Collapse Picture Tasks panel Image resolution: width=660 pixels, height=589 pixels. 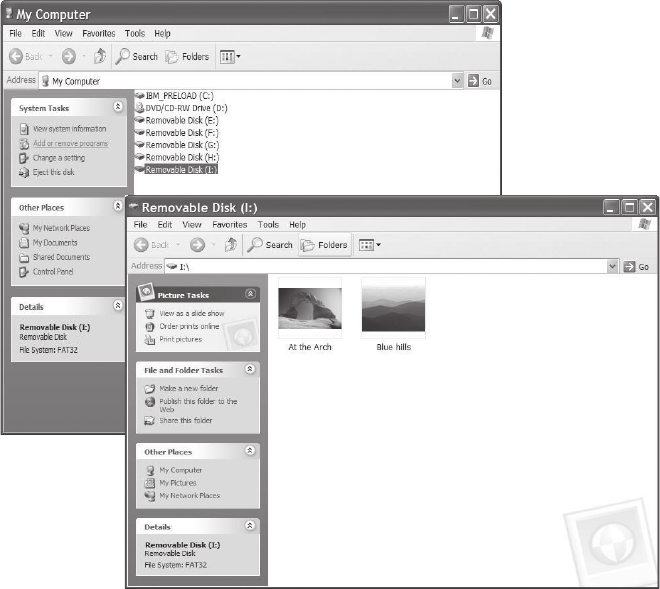tap(250, 293)
